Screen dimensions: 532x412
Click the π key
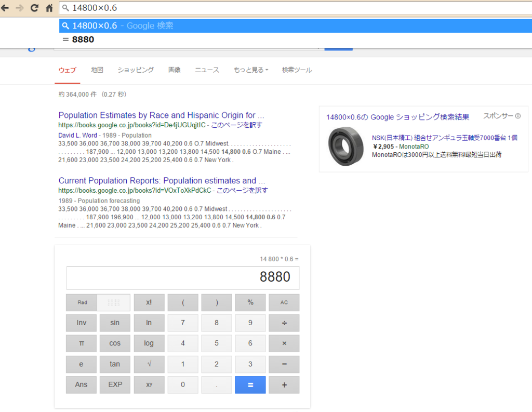tap(82, 343)
